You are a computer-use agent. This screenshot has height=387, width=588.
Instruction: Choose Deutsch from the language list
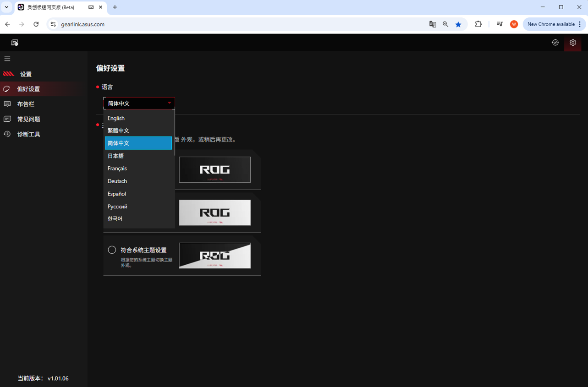[x=138, y=181]
